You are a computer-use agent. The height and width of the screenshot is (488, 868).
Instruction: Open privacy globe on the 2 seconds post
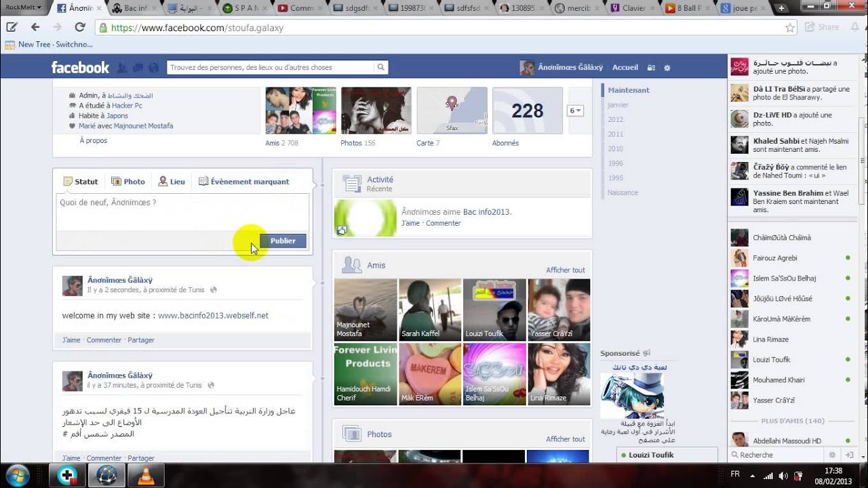213,290
